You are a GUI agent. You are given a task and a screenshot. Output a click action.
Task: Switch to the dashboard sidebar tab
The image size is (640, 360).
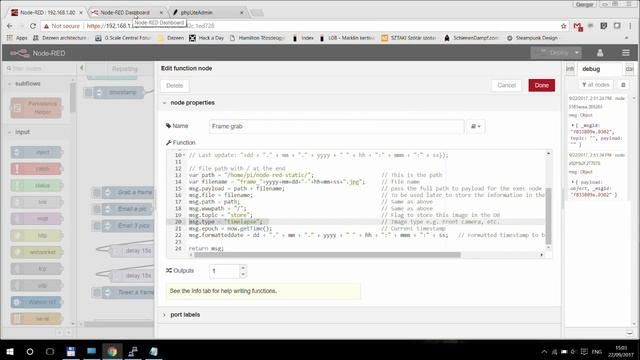coord(629,69)
